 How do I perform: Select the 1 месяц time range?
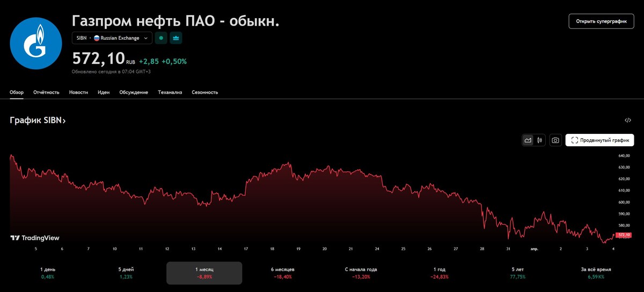pos(204,273)
